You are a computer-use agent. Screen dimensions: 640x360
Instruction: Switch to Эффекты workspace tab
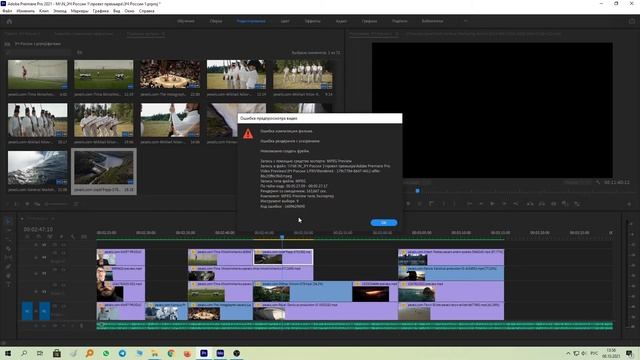[313, 21]
